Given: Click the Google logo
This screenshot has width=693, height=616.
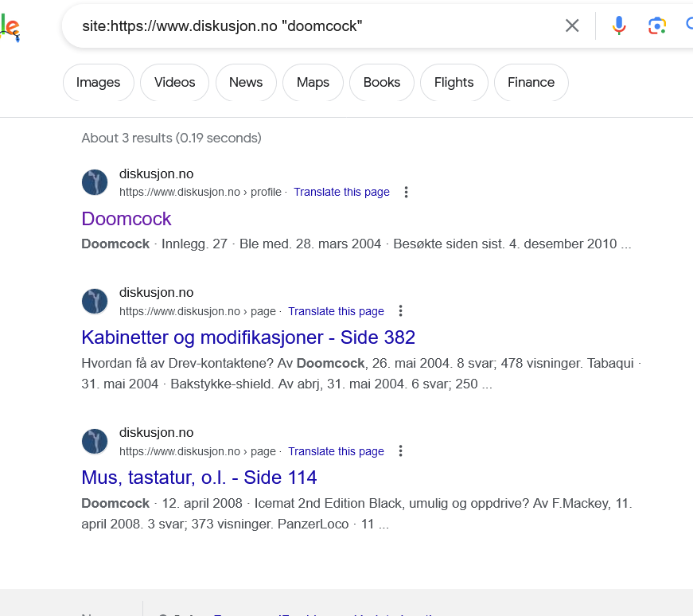Looking at the screenshot, I should point(10,26).
